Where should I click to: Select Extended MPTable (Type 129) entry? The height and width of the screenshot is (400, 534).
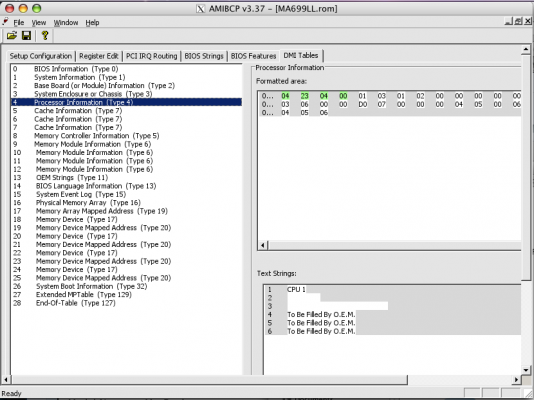click(x=126, y=295)
